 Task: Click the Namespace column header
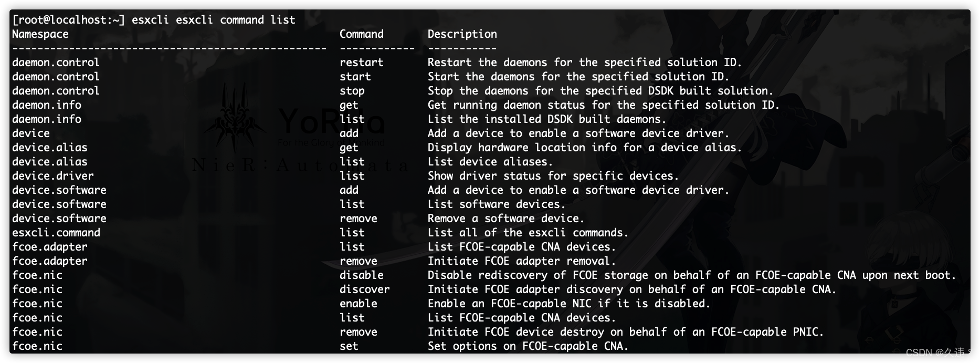pyautogui.click(x=40, y=34)
